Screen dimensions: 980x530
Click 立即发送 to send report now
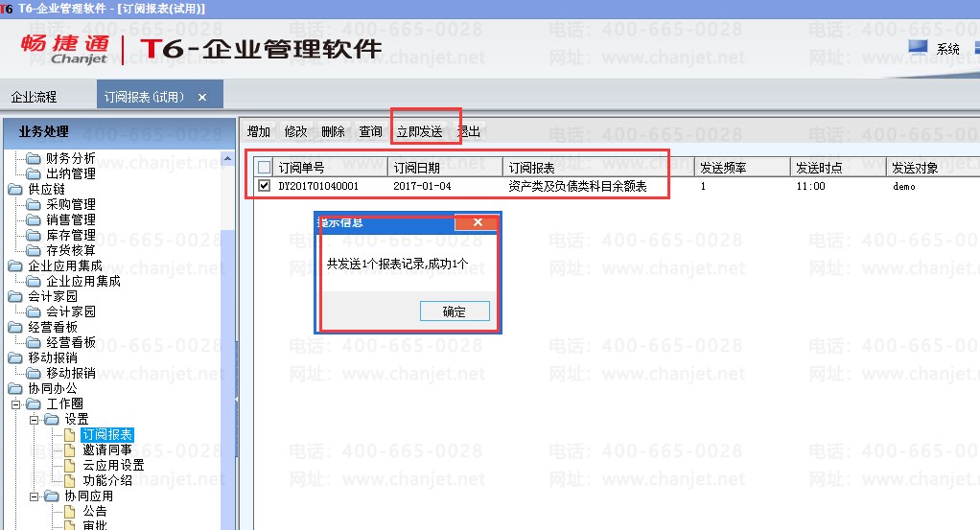[419, 131]
